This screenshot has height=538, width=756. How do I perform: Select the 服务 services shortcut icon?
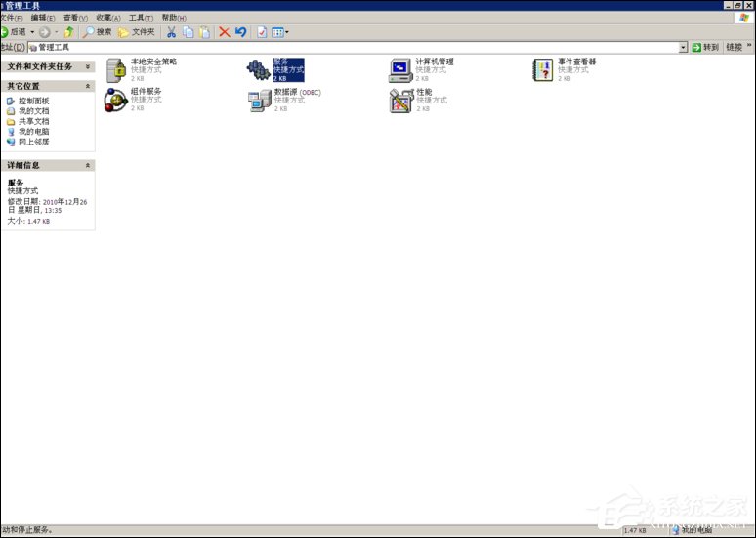tap(258, 70)
